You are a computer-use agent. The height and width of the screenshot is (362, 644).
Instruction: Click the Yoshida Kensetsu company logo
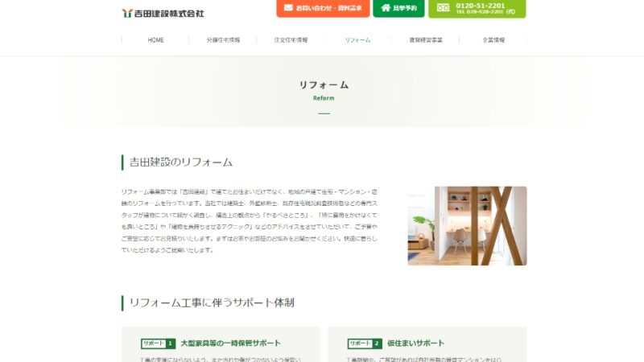[x=163, y=13]
